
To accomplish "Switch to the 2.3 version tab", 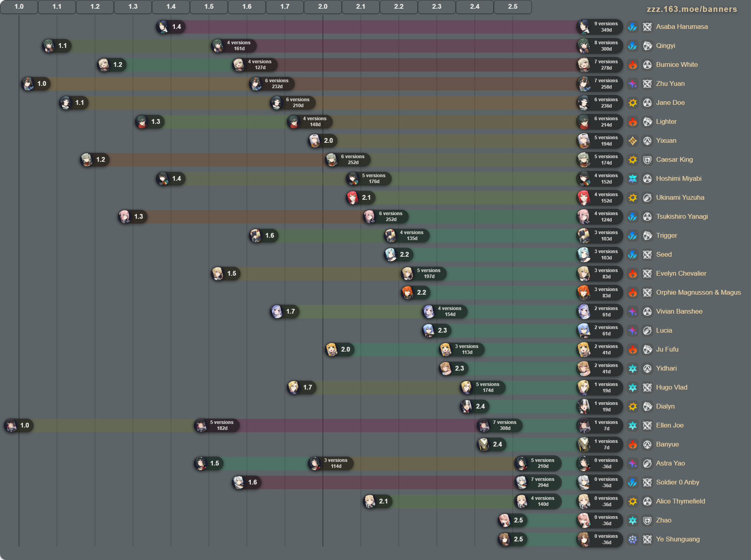I will point(437,7).
